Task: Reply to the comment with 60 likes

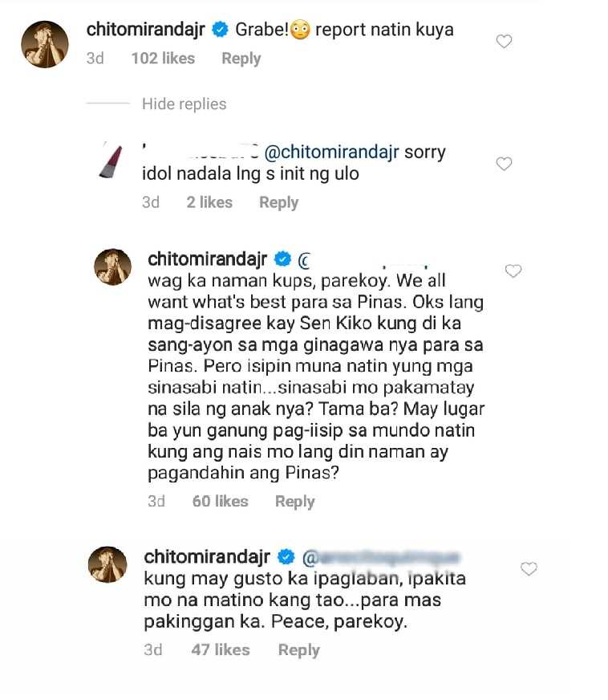Action: click(x=295, y=502)
